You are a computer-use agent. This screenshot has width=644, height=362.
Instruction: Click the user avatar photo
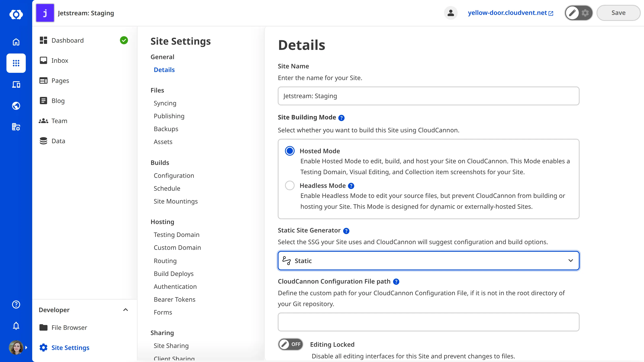[16, 347]
